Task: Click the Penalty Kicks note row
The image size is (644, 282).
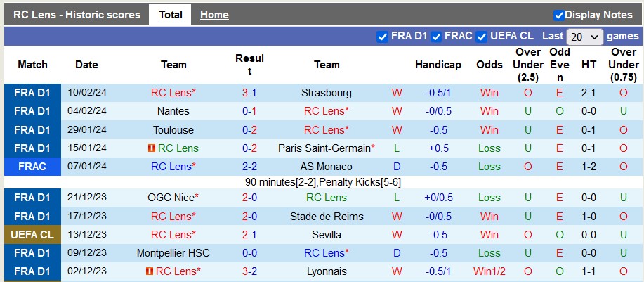Action: click(322, 182)
